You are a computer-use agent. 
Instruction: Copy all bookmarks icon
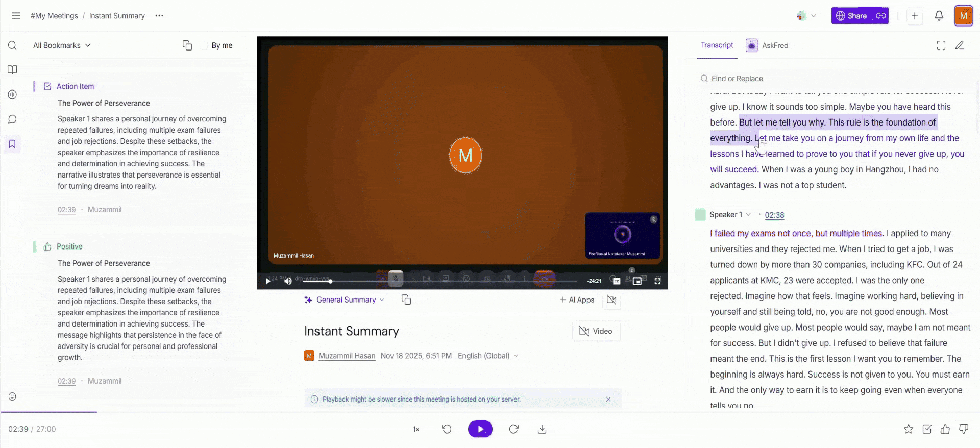[187, 45]
